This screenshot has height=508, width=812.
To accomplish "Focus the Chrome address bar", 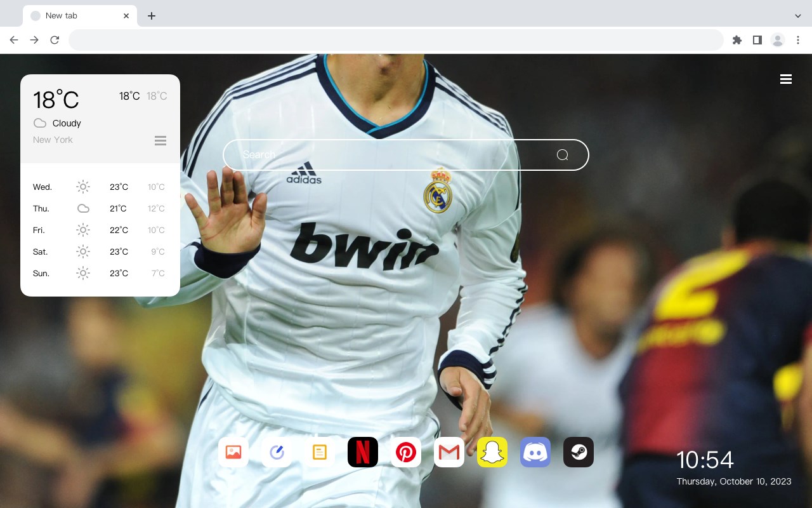I will (x=396, y=40).
